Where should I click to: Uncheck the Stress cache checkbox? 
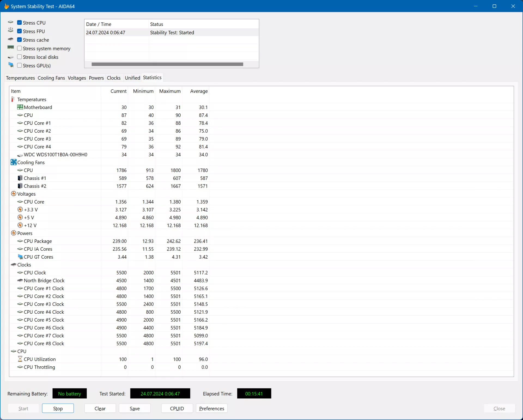(19, 40)
